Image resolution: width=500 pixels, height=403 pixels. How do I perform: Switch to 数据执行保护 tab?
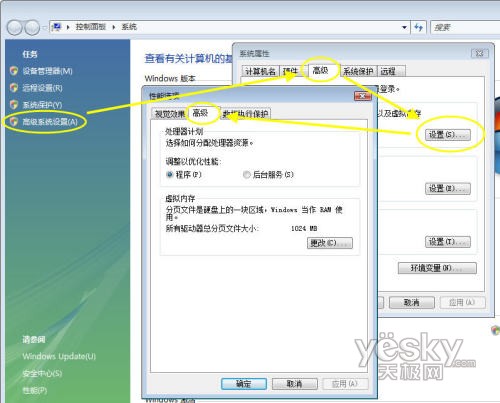246,114
